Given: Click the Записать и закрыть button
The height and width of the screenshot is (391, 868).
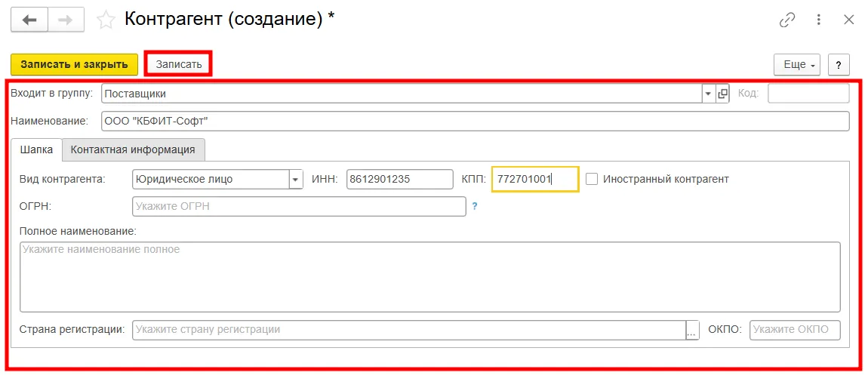Looking at the screenshot, I should (x=74, y=64).
